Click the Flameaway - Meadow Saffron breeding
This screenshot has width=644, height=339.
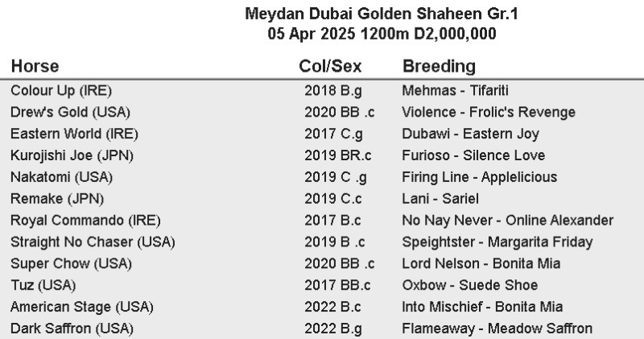tap(497, 329)
